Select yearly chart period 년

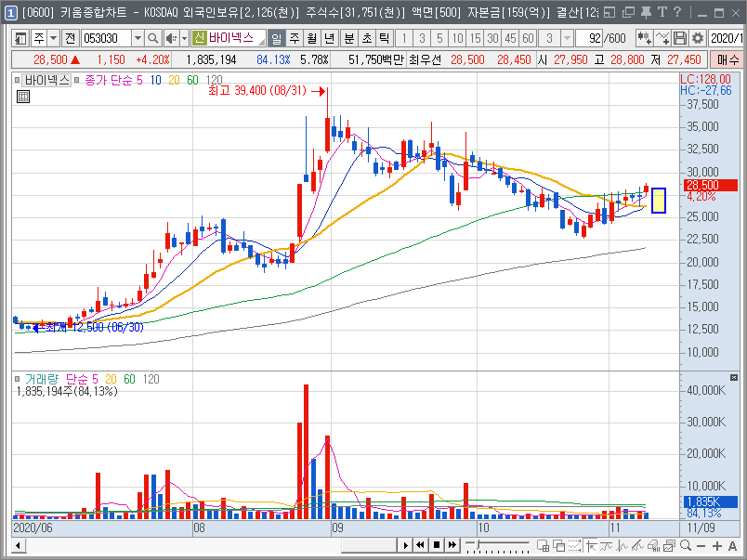click(329, 38)
